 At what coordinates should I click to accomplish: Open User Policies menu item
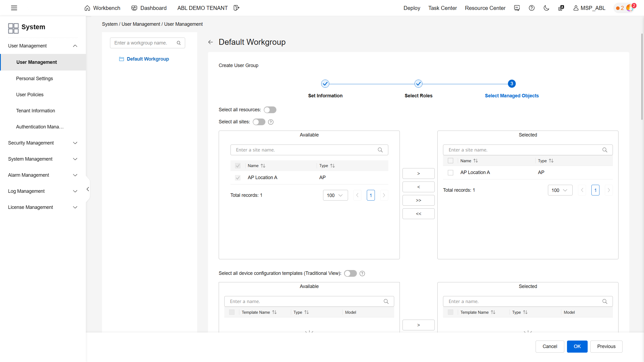pos(30,95)
